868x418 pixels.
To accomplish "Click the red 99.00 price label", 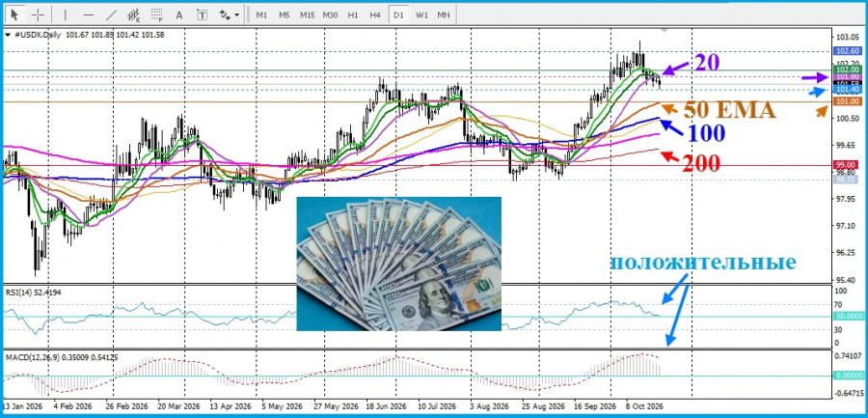I will 847,165.
